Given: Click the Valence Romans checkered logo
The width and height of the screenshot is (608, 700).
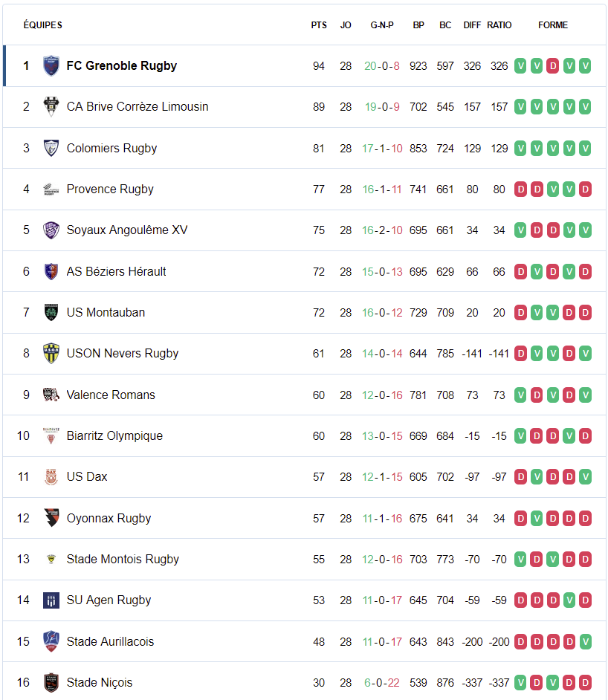Looking at the screenshot, I should pos(51,395).
